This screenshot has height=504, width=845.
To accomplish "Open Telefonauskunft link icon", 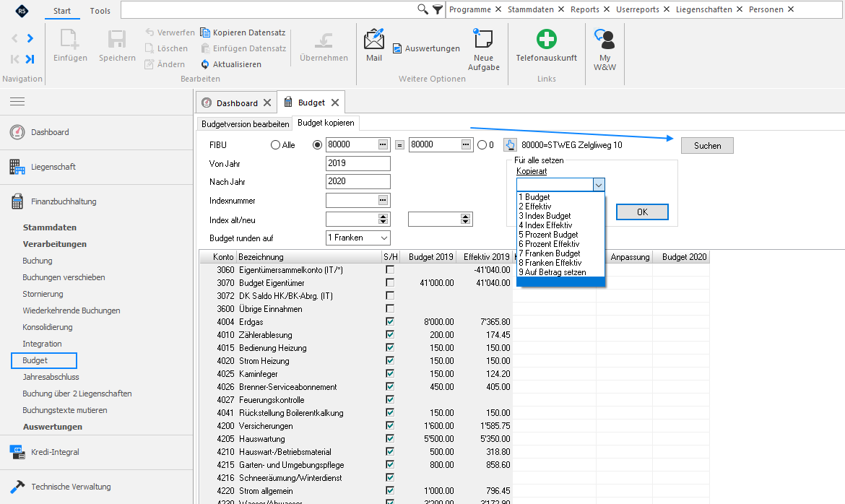I will point(547,39).
